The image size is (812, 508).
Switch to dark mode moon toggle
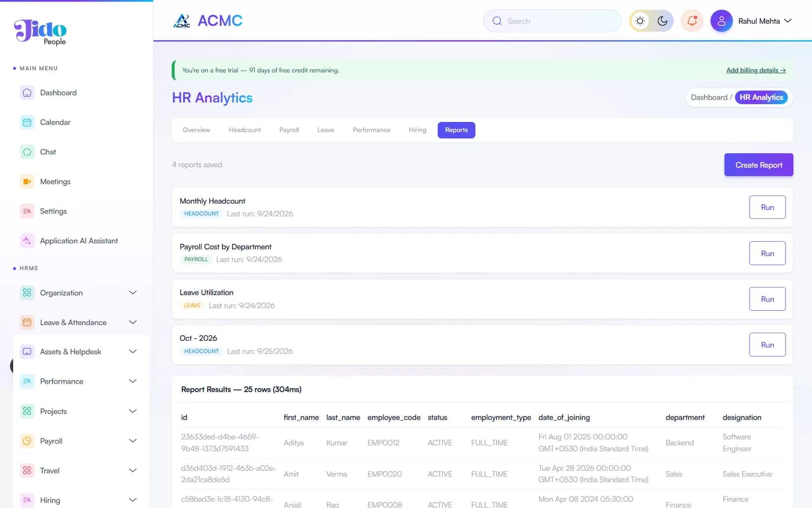(662, 21)
